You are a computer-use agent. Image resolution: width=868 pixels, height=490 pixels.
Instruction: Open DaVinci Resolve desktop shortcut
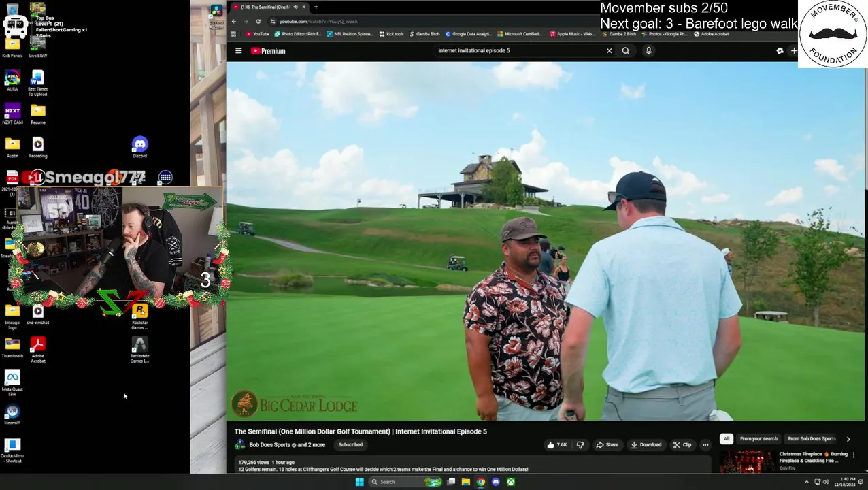(x=216, y=17)
